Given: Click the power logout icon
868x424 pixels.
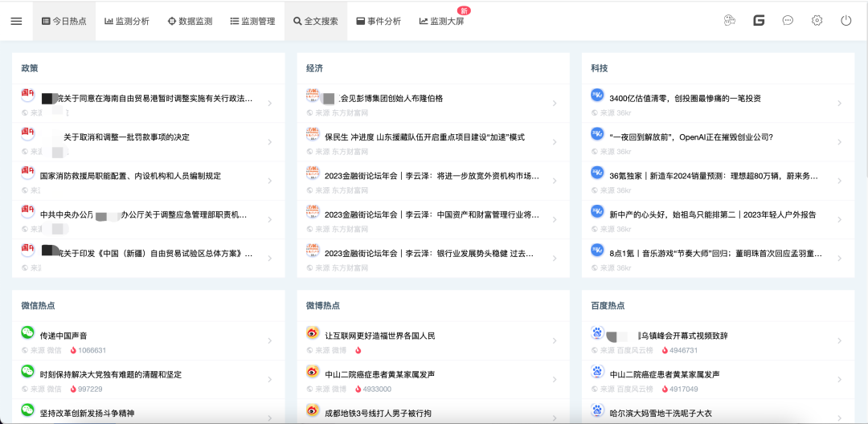Looking at the screenshot, I should pos(845,21).
